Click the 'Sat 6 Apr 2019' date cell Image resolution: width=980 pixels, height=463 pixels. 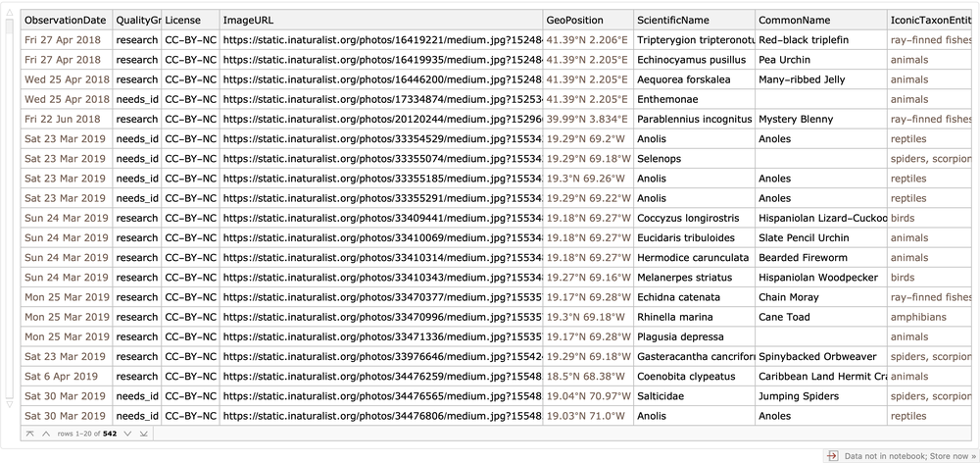click(x=60, y=377)
